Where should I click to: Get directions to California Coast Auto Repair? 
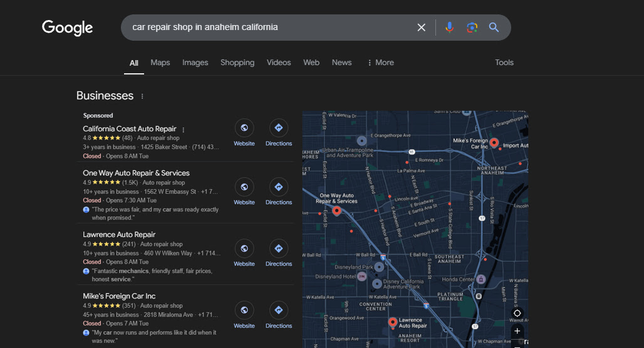[279, 128]
